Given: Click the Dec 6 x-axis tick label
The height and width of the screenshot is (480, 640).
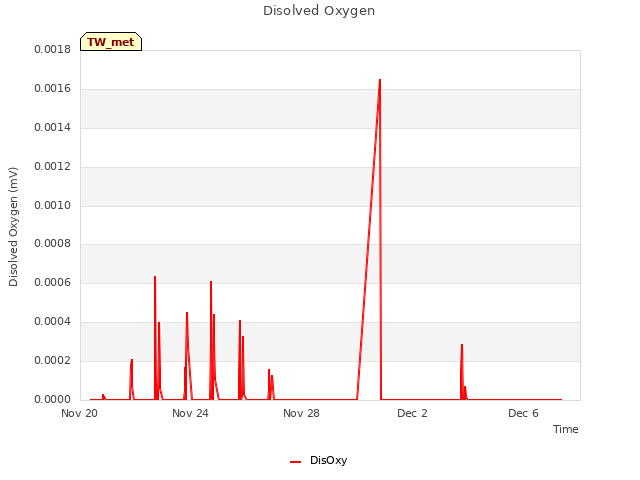Looking at the screenshot, I should tap(523, 413).
